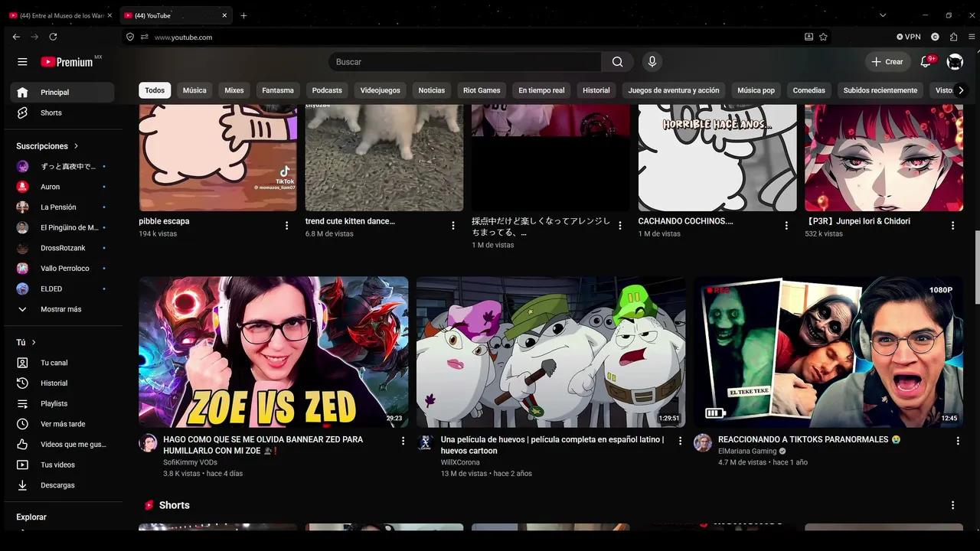Viewport: 980px width, 551px height.
Task: Open Shorts in the sidebar
Action: point(62,112)
